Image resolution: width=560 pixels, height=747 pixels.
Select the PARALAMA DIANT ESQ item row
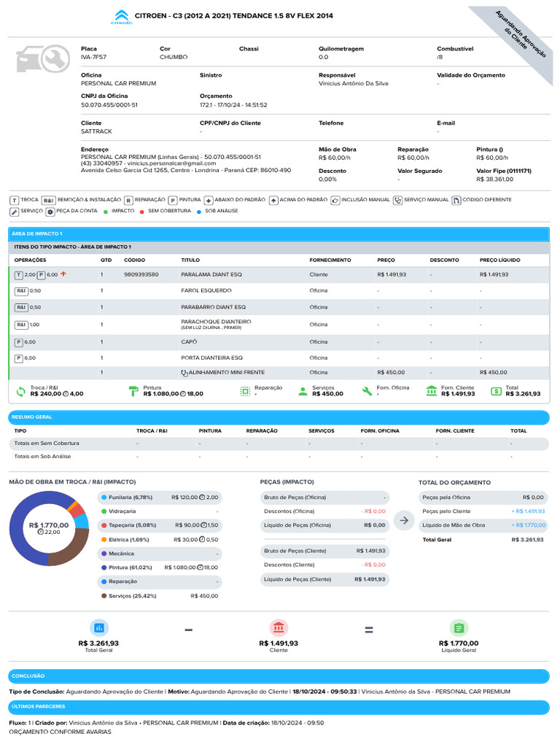(x=279, y=275)
